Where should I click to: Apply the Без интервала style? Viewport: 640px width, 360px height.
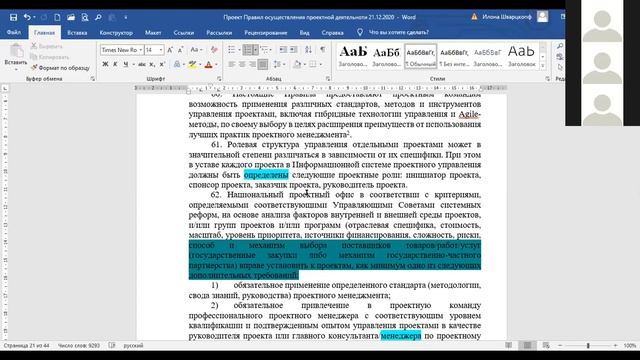click(x=454, y=56)
